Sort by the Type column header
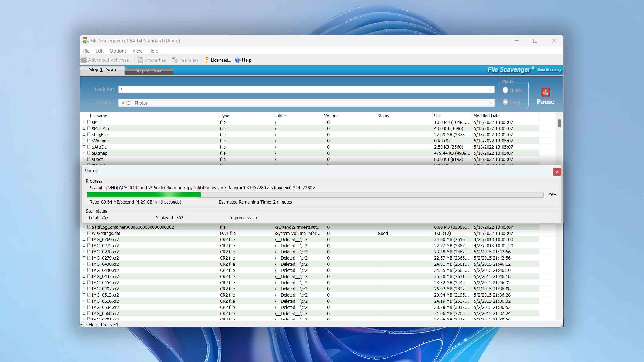 pyautogui.click(x=224, y=116)
